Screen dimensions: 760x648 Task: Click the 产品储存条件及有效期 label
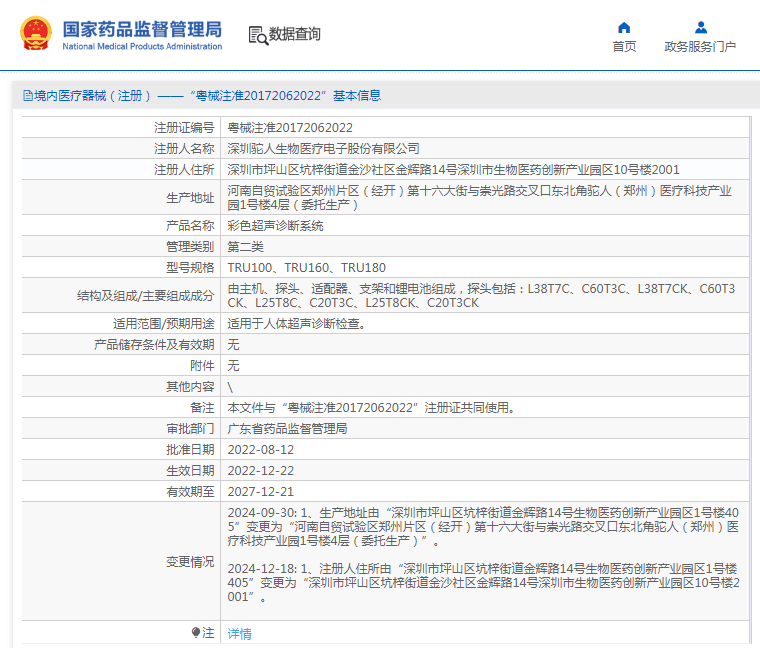(154, 345)
